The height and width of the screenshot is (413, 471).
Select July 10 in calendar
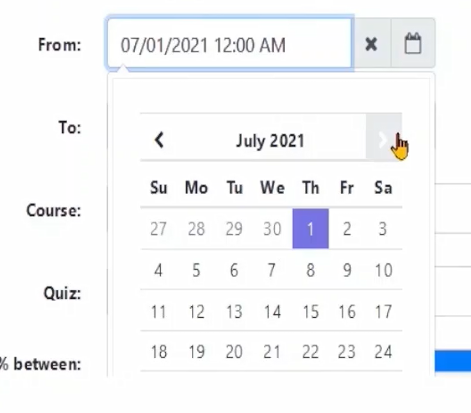[384, 270]
